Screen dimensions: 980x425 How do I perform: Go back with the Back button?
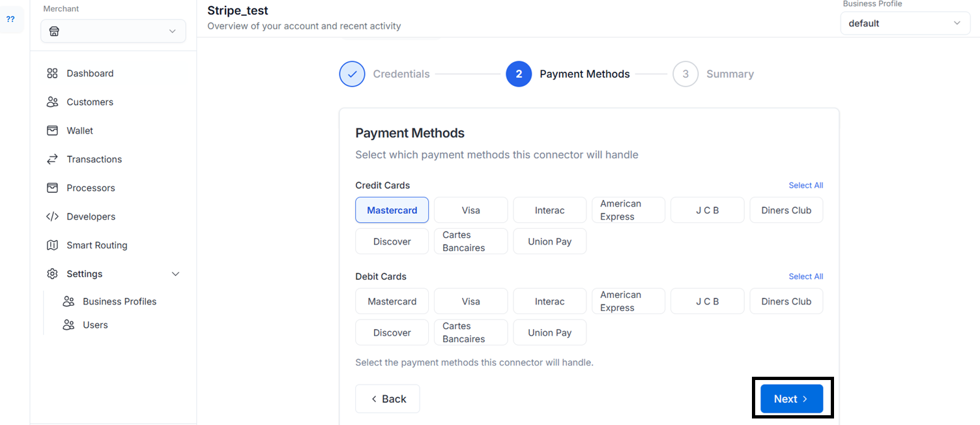coord(388,399)
